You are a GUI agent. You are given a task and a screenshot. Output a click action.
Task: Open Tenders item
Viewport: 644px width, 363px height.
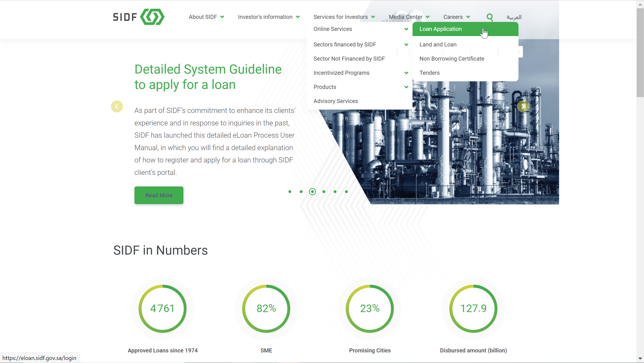tap(429, 73)
